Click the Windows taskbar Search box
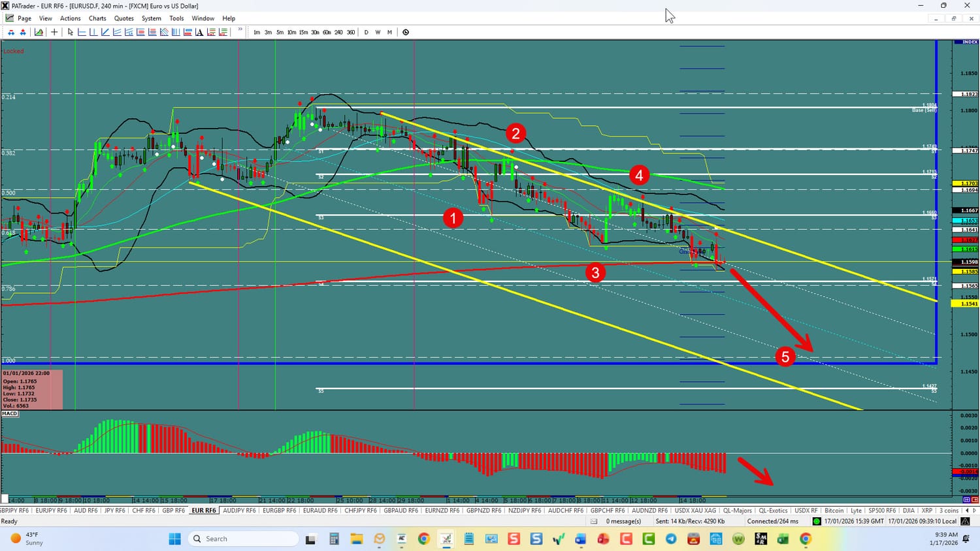980x551 pixels. coord(243,539)
